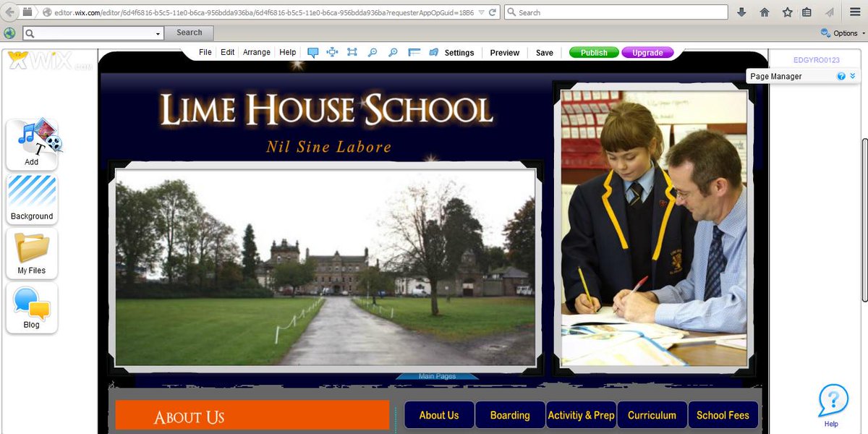Select the Boarding nav tab

pos(510,414)
